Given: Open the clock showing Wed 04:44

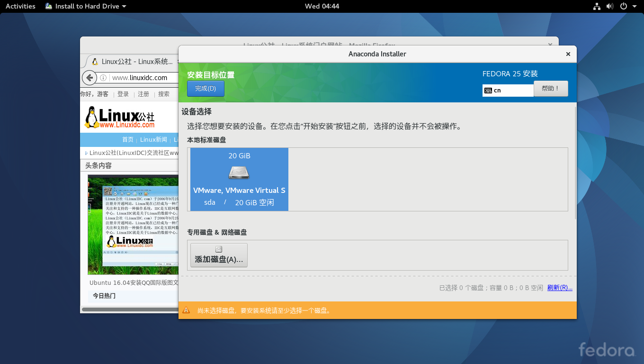Looking at the screenshot, I should pos(322,6).
